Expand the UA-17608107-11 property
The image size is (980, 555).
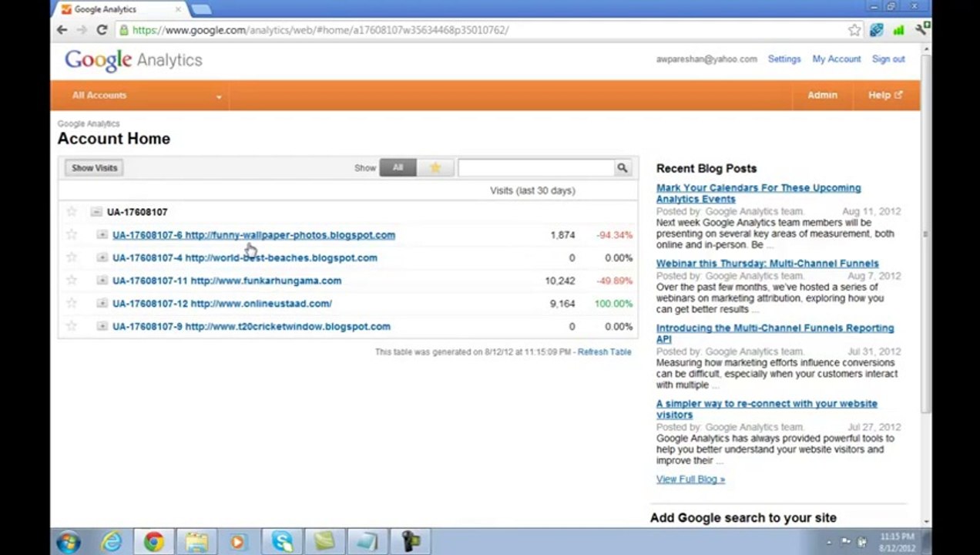pos(102,281)
